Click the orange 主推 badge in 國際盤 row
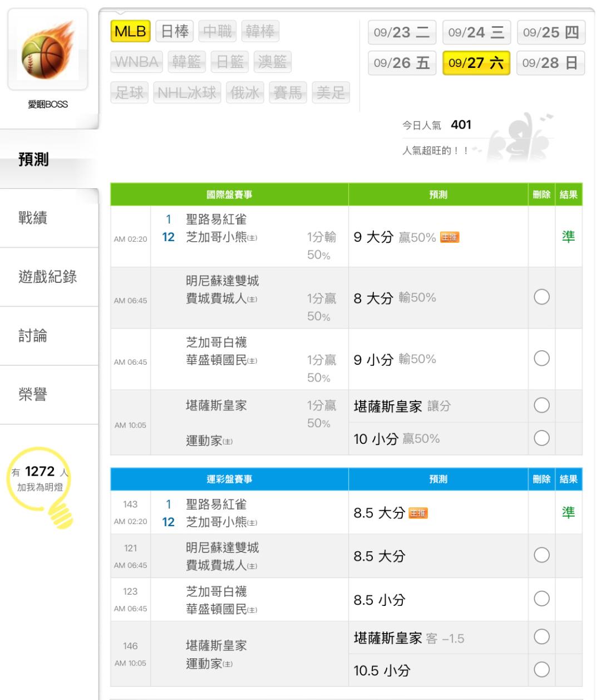 pos(450,238)
